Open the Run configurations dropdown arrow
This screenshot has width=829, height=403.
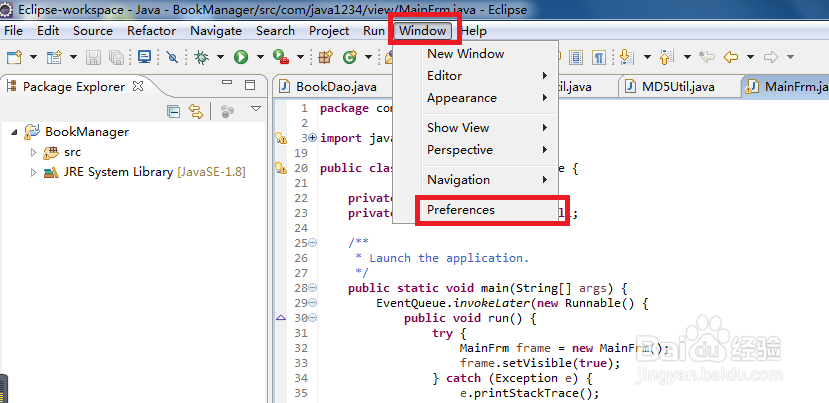tap(260, 57)
